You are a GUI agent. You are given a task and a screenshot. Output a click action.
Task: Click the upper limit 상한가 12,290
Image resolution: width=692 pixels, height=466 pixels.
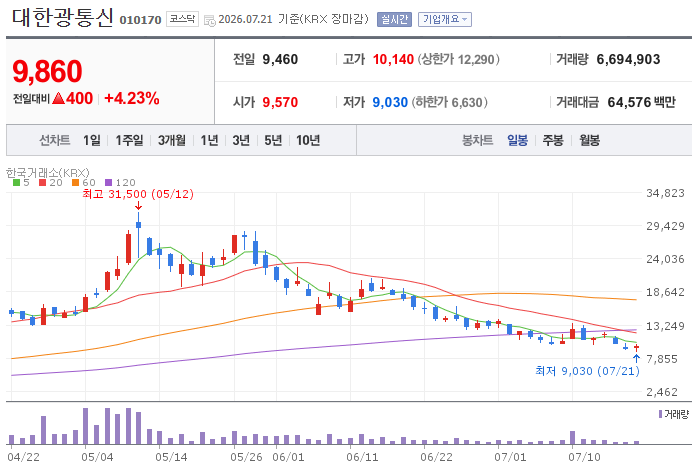459,59
